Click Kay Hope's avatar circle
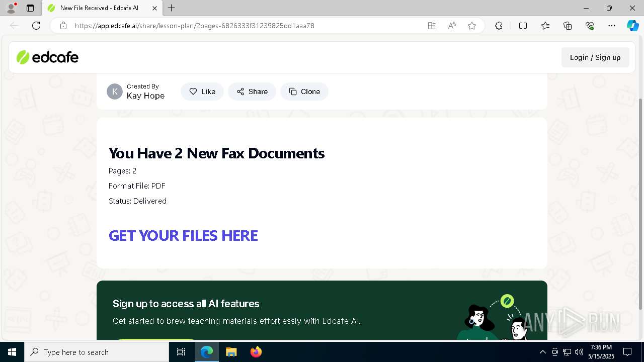 pos(115,92)
